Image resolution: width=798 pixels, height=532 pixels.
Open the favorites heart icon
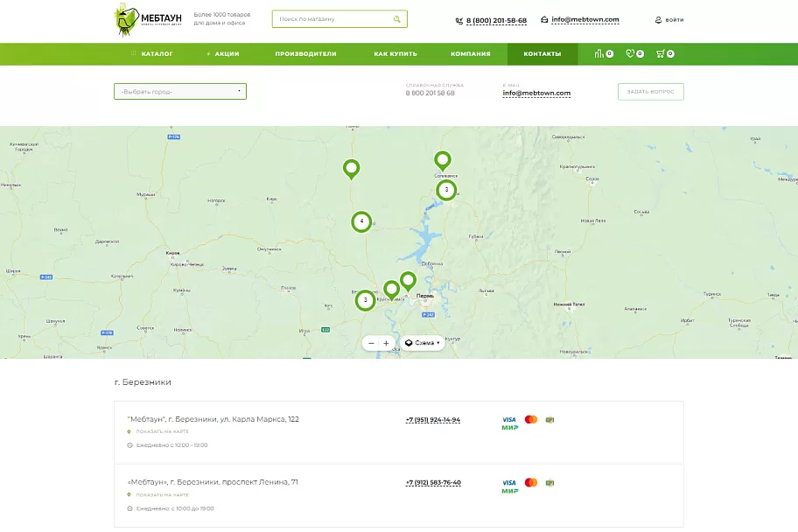click(629, 53)
